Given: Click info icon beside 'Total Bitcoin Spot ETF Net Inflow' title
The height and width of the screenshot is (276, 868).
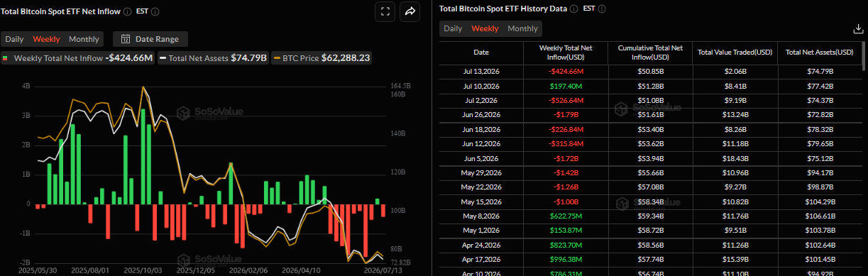Looking at the screenshot, I should tap(127, 11).
